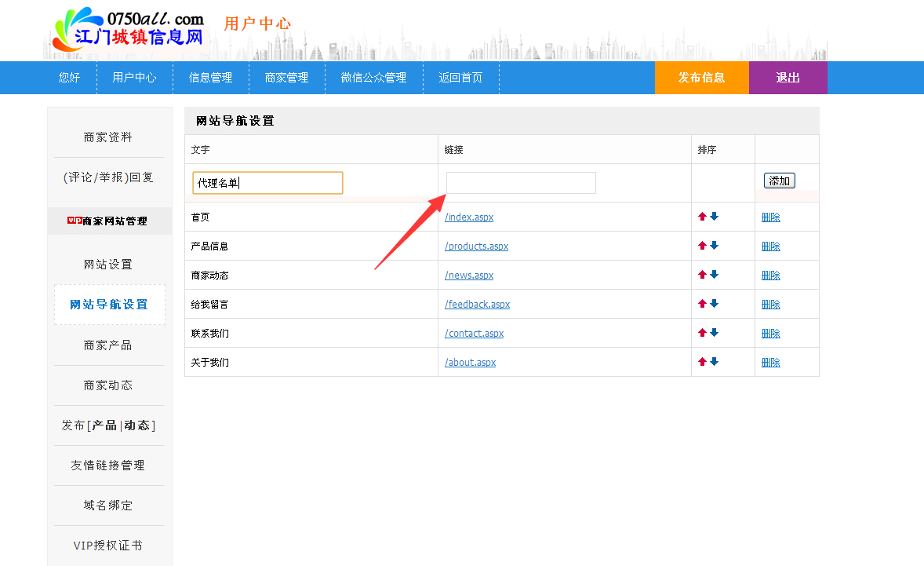
Task: Click the 文字 input containing 代理名单
Action: coord(267,183)
